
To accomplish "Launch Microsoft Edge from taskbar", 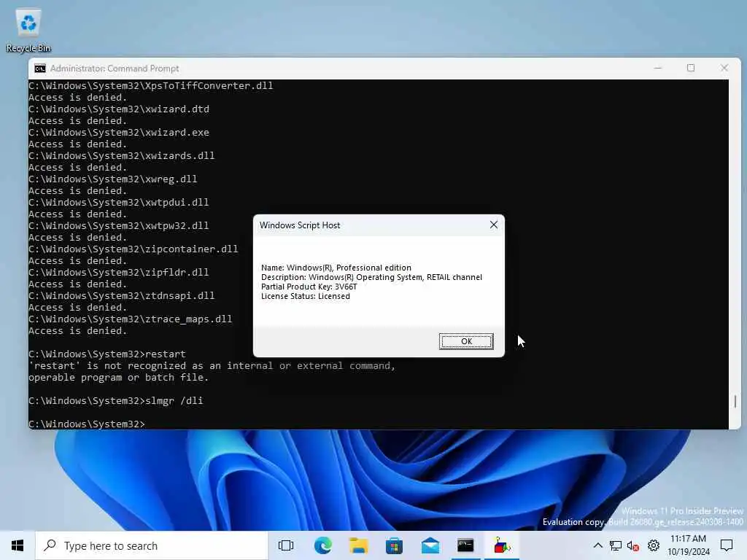I will point(323,545).
